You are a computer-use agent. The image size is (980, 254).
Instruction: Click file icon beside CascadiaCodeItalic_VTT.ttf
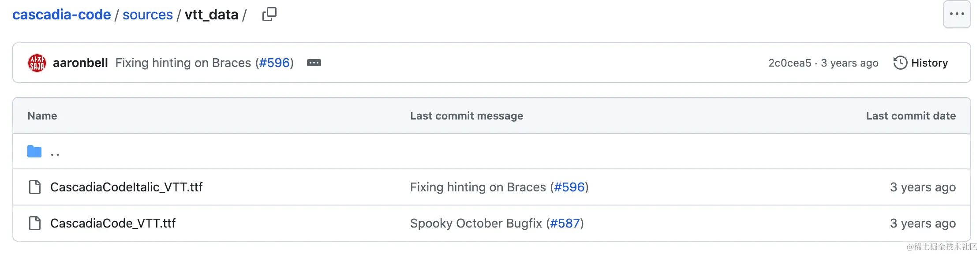[35, 187]
